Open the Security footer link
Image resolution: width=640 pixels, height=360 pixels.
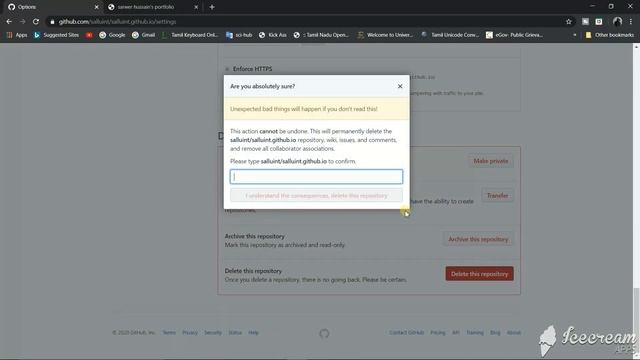(213, 333)
